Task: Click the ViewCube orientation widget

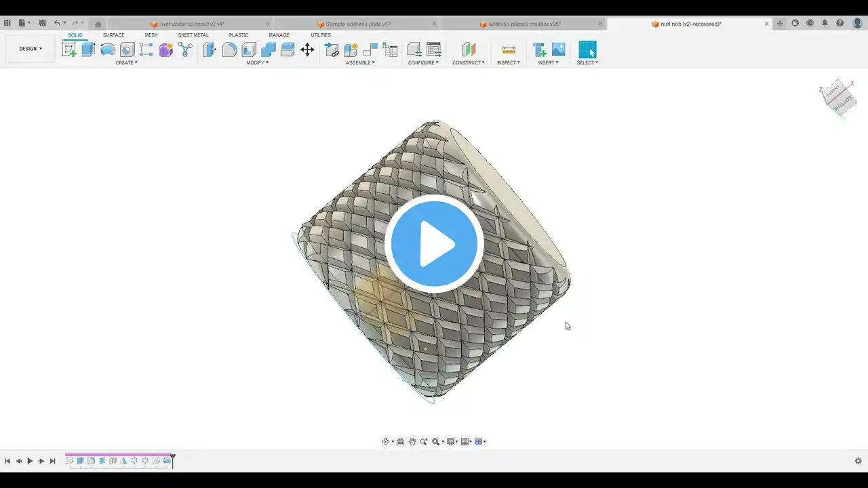Action: (838, 98)
